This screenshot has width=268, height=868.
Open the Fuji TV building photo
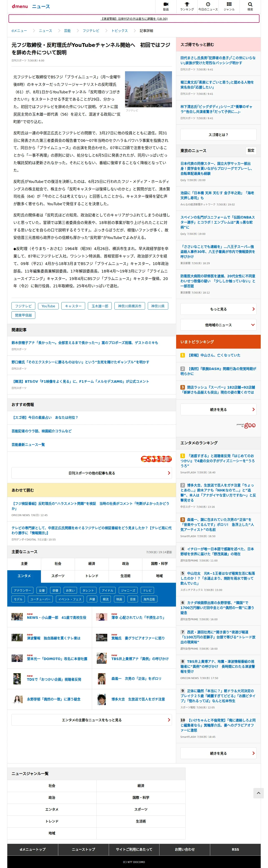149,89
